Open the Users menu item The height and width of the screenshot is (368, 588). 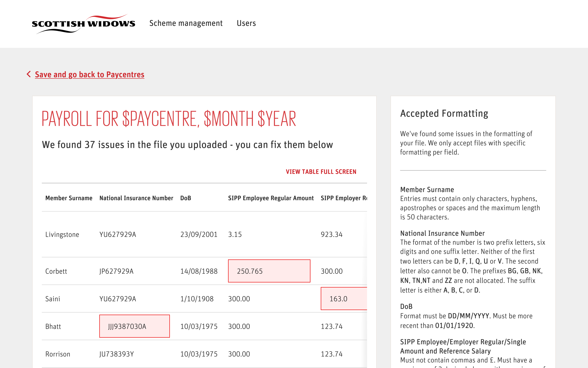pyautogui.click(x=246, y=23)
